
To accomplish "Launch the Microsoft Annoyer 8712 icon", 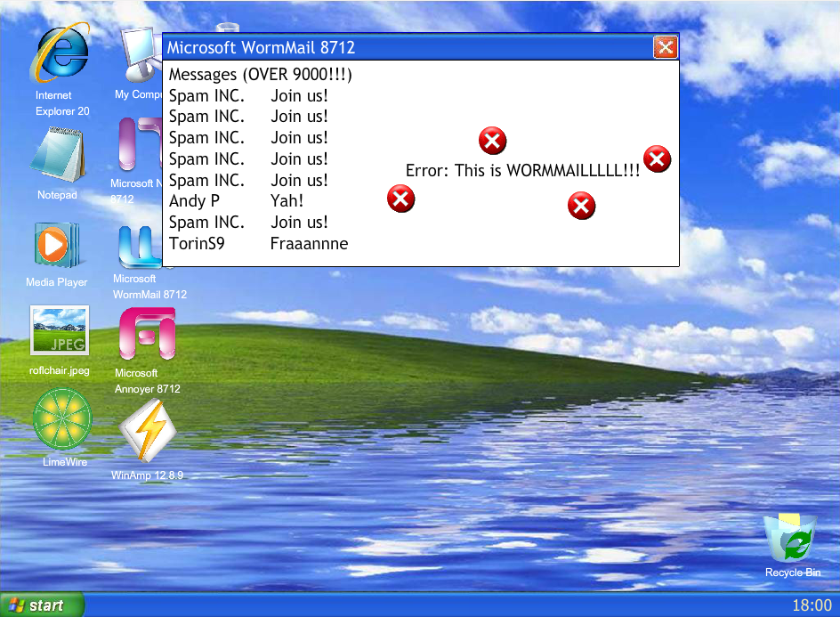I will (x=148, y=334).
